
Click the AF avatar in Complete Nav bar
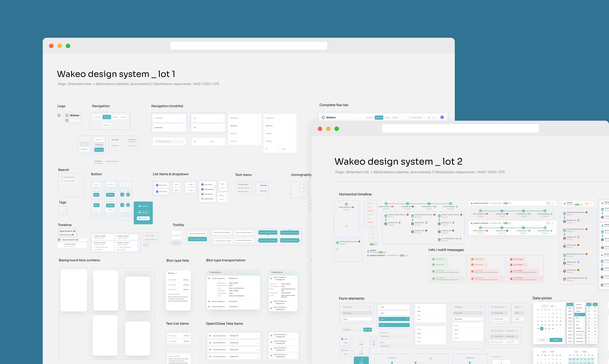coord(442,117)
